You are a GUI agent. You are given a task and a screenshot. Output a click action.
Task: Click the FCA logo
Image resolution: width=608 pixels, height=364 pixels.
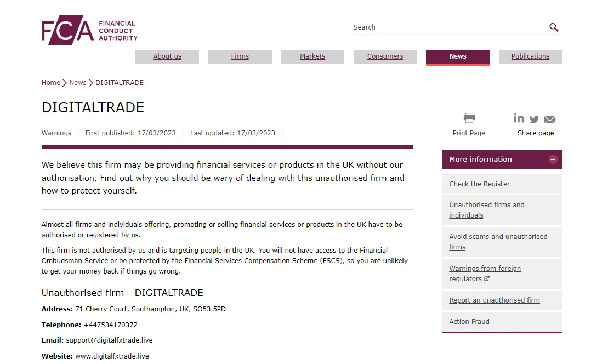click(89, 30)
